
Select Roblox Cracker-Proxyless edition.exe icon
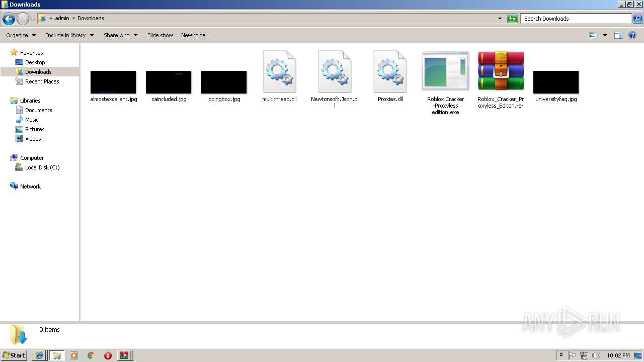tap(445, 71)
